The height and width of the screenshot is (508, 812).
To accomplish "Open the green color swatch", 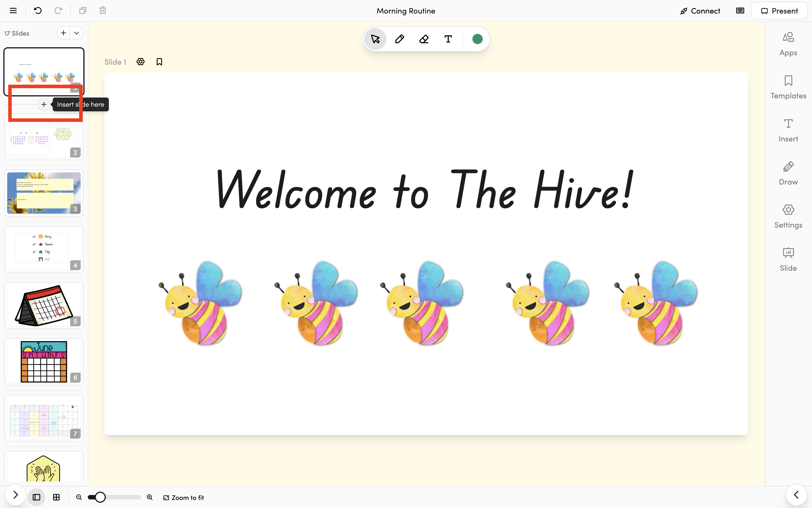I will point(477,39).
